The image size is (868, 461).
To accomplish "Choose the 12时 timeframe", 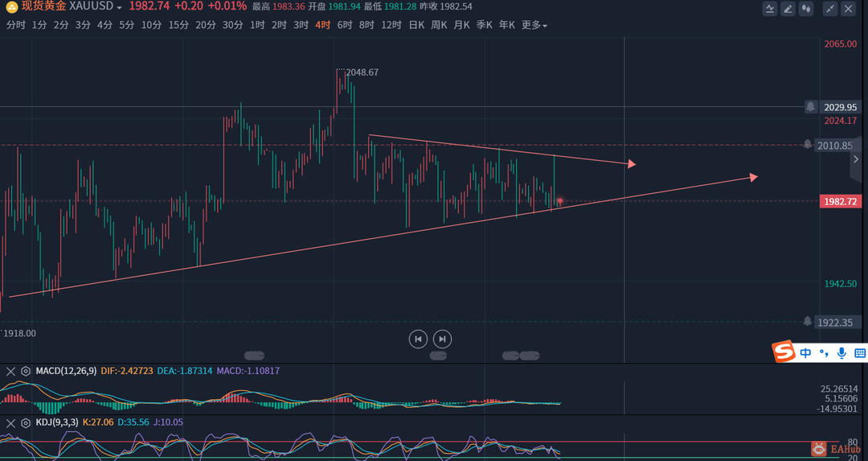I will 391,25.
